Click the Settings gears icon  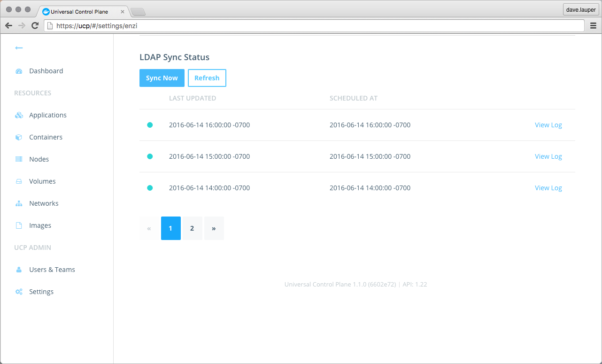click(x=19, y=292)
